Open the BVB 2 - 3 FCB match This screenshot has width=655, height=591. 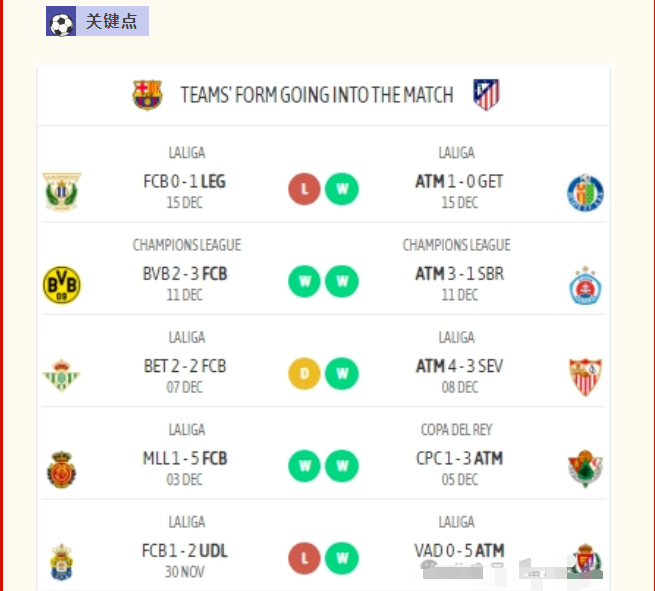coord(185,274)
